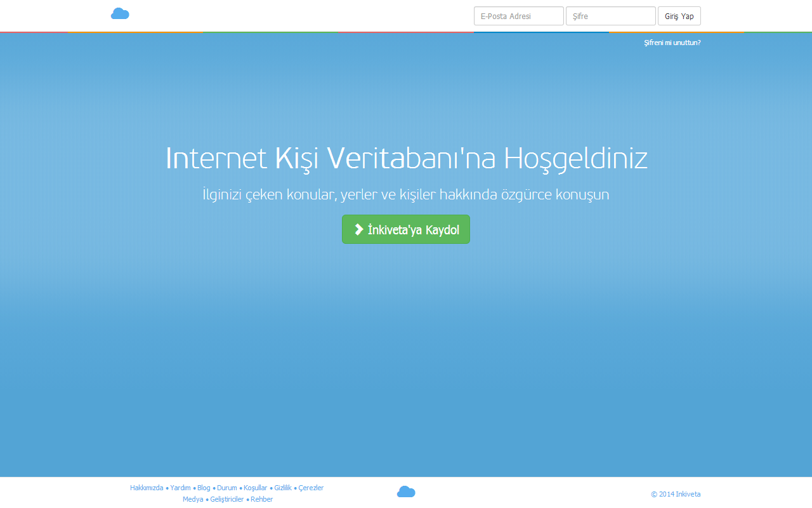Open the Yardım footer link
Screen dimensions: 812x508
tap(180, 488)
